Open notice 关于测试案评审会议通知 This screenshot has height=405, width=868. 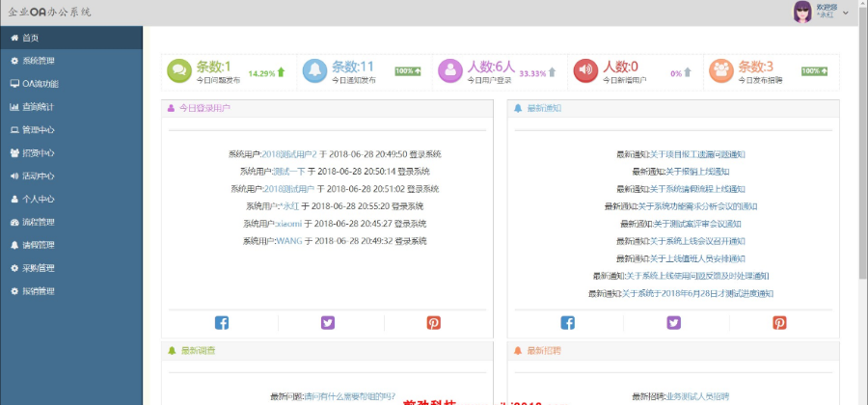click(x=697, y=224)
